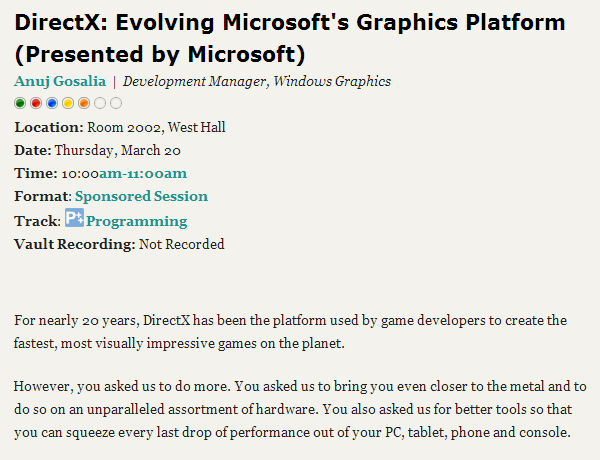
Task: Click the blue pass indicator dot
Action: [52, 103]
